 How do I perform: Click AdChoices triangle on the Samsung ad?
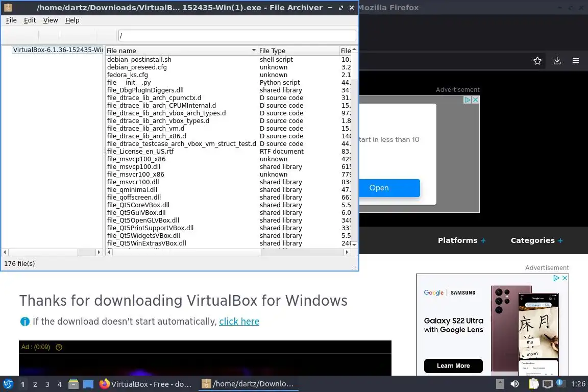[x=556, y=278]
